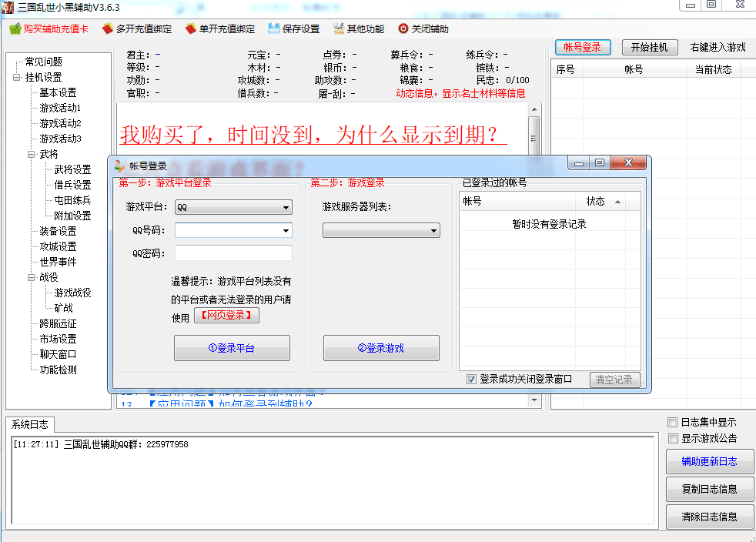
Task: Click the app icon in main title bar
Action: 8,7
